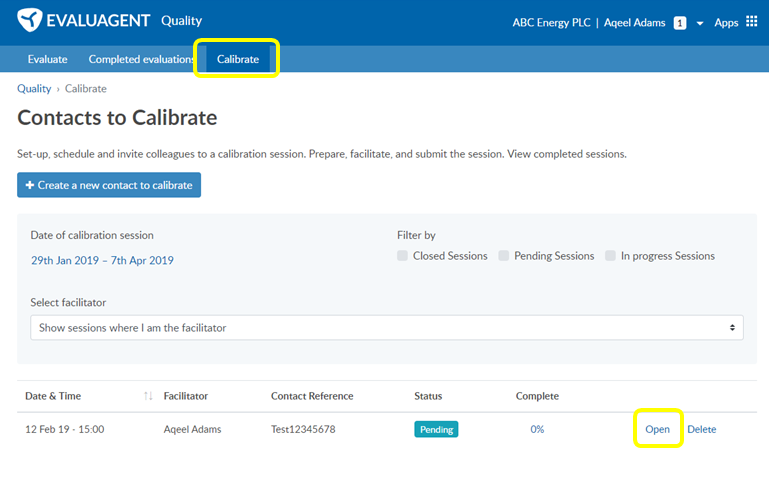The width and height of the screenshot is (769, 486).
Task: Click the EvaluAgent shield logo
Action: (x=29, y=20)
